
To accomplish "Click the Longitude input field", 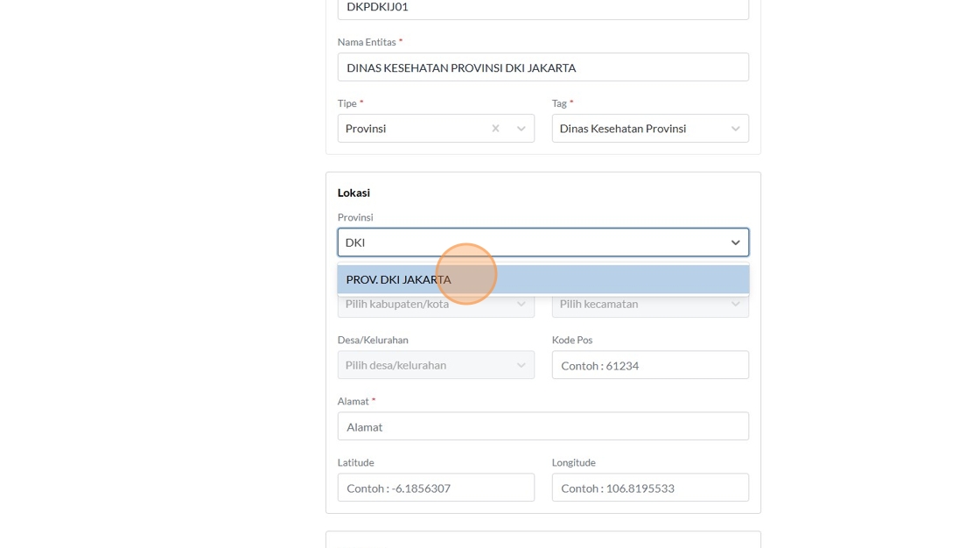I will pyautogui.click(x=650, y=488).
